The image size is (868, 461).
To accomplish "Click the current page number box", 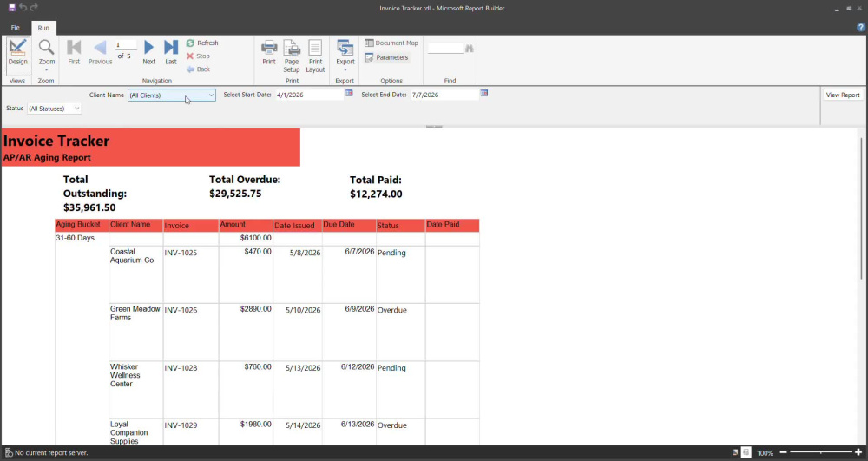I will [125, 45].
